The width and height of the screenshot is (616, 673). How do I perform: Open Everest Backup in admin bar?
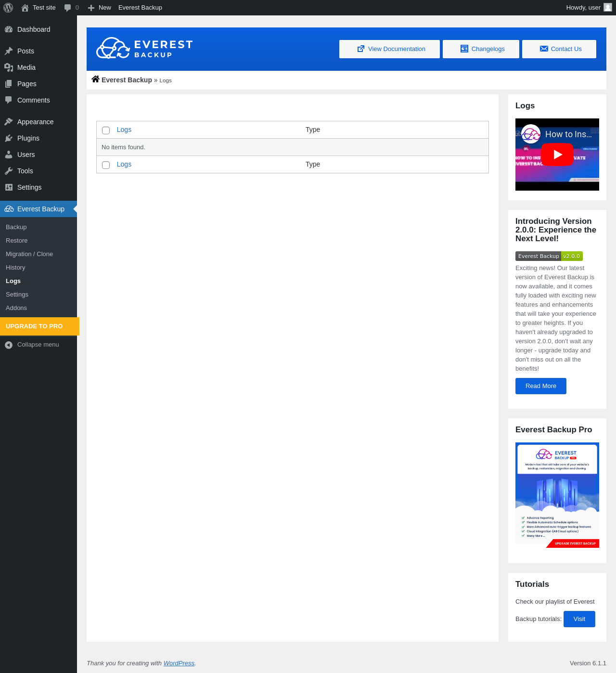click(140, 8)
